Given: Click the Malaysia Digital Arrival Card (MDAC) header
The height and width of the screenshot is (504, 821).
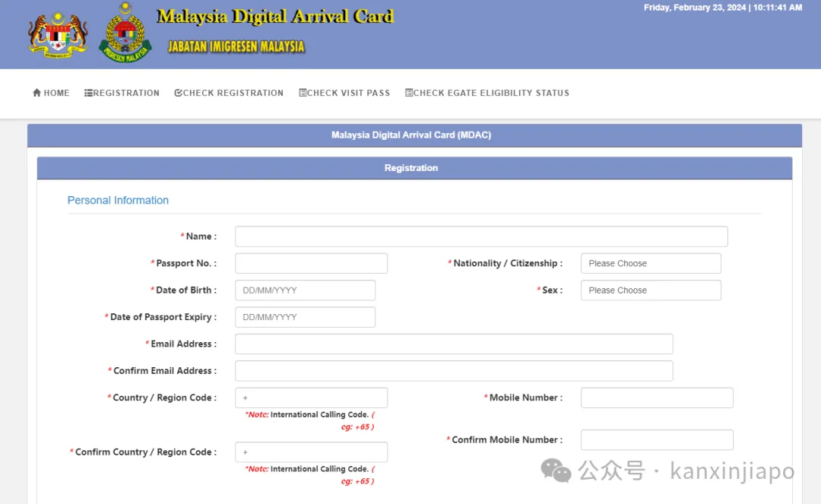Looking at the screenshot, I should tap(414, 135).
